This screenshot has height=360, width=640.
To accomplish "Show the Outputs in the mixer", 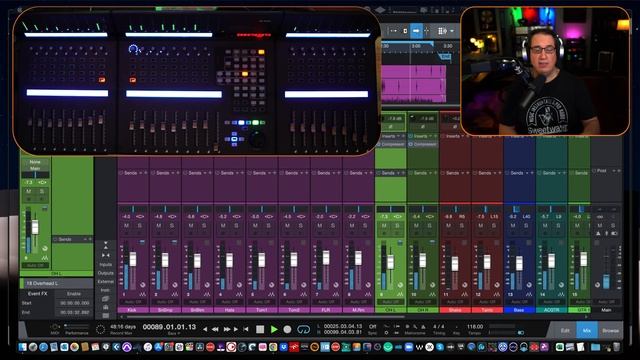I will pos(105,273).
